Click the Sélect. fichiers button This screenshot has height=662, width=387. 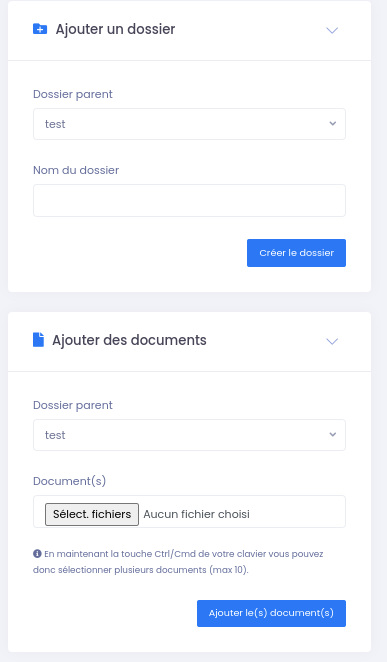tap(92, 514)
